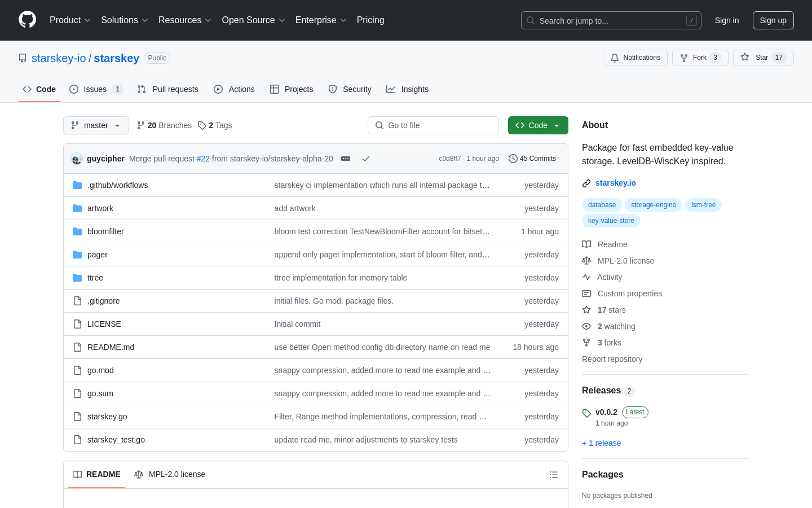Click the storage-engine topic tag

click(654, 205)
